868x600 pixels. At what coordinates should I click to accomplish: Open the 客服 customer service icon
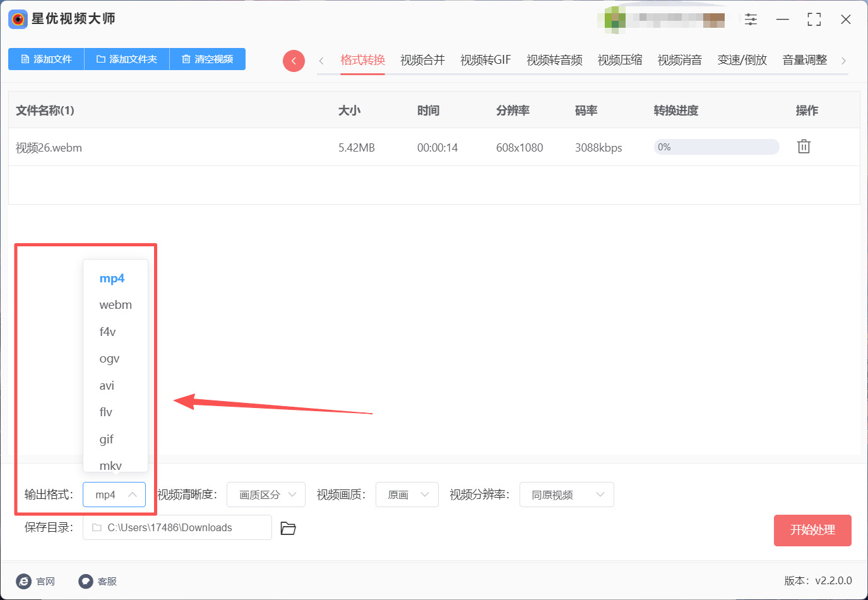click(x=86, y=581)
